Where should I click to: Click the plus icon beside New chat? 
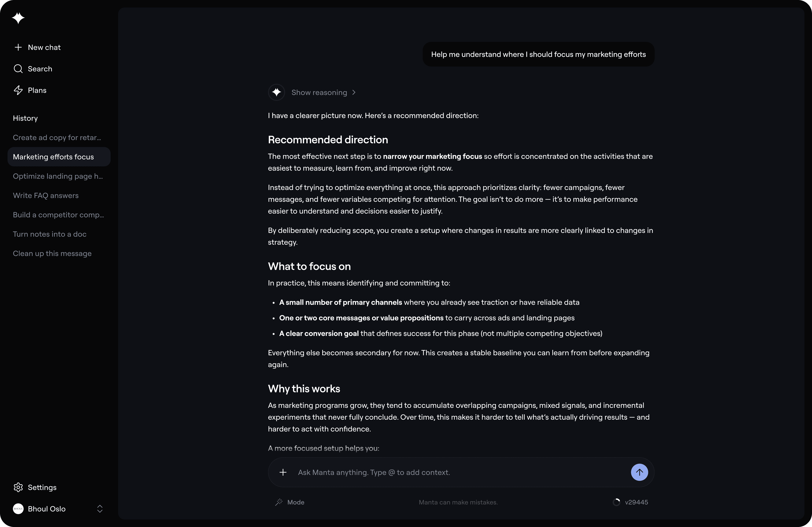(x=18, y=47)
